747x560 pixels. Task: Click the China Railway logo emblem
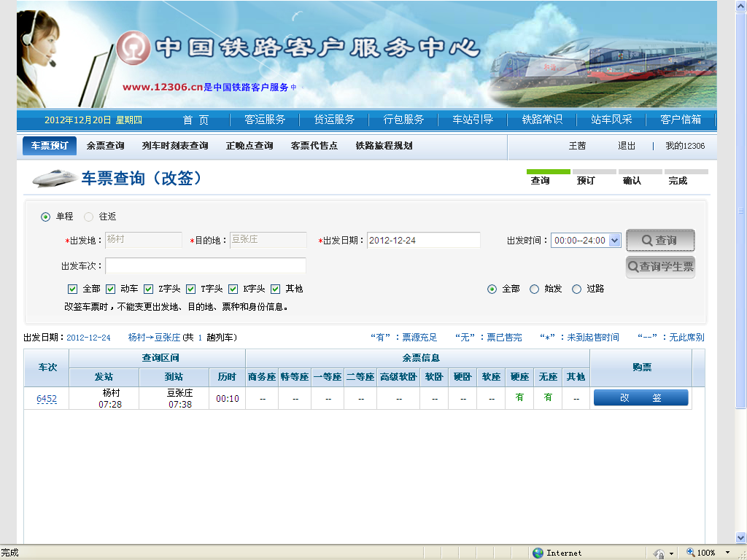133,48
